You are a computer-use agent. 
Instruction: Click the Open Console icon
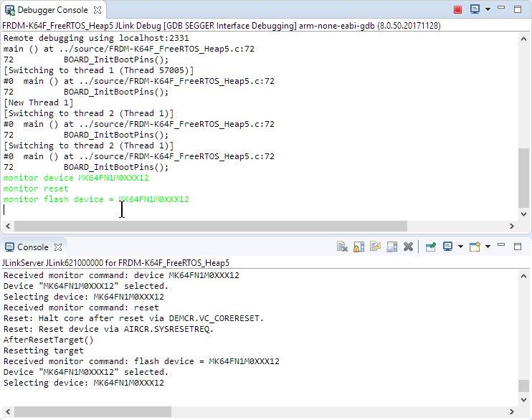coord(474,247)
